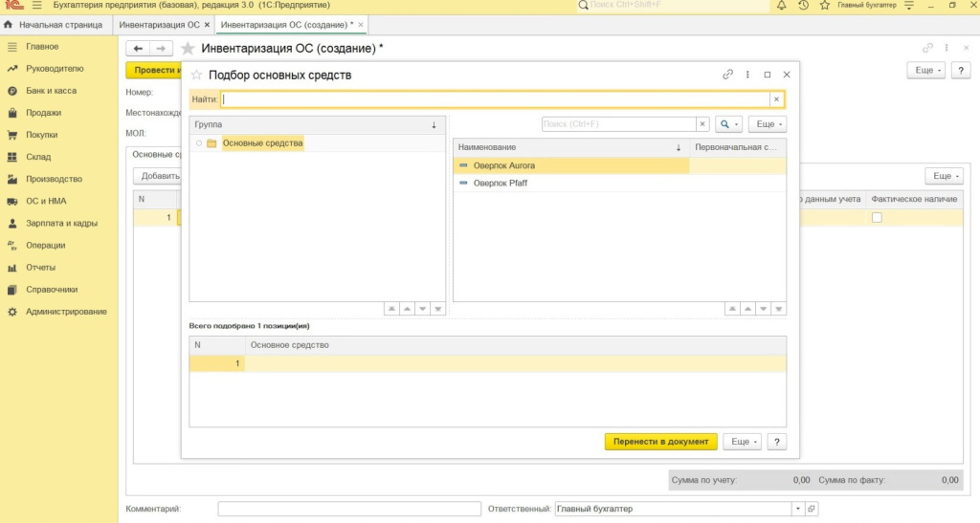Screen dimensions: 980x523
Task: Open Главное section in sidebar
Action: coord(42,47)
